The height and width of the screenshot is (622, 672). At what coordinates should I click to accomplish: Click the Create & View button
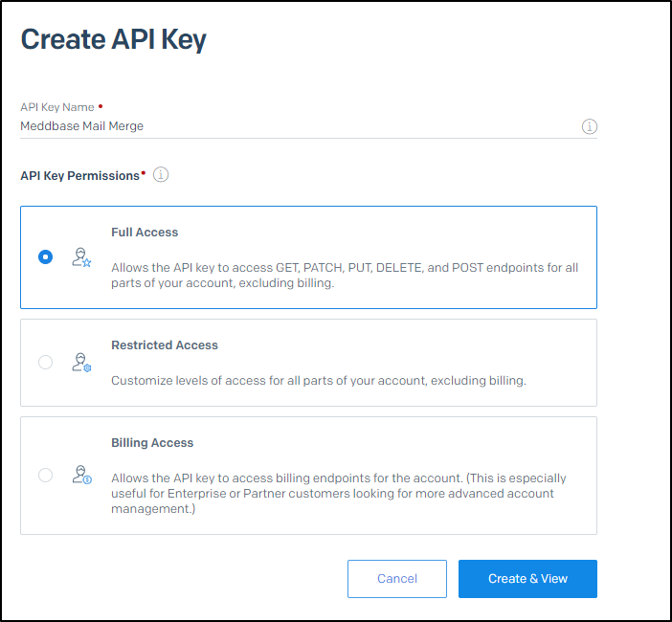coord(527,579)
